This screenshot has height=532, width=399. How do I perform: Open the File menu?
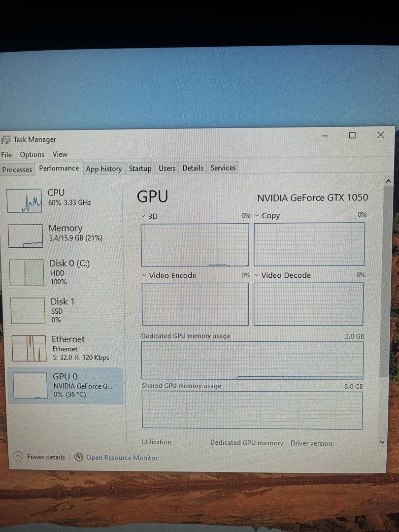click(6, 155)
